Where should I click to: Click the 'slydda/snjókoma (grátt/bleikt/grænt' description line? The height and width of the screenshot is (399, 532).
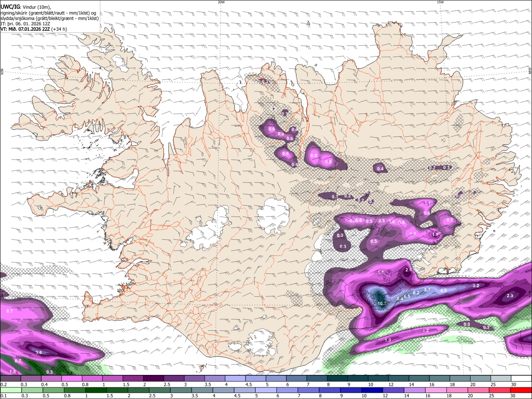click(x=49, y=18)
